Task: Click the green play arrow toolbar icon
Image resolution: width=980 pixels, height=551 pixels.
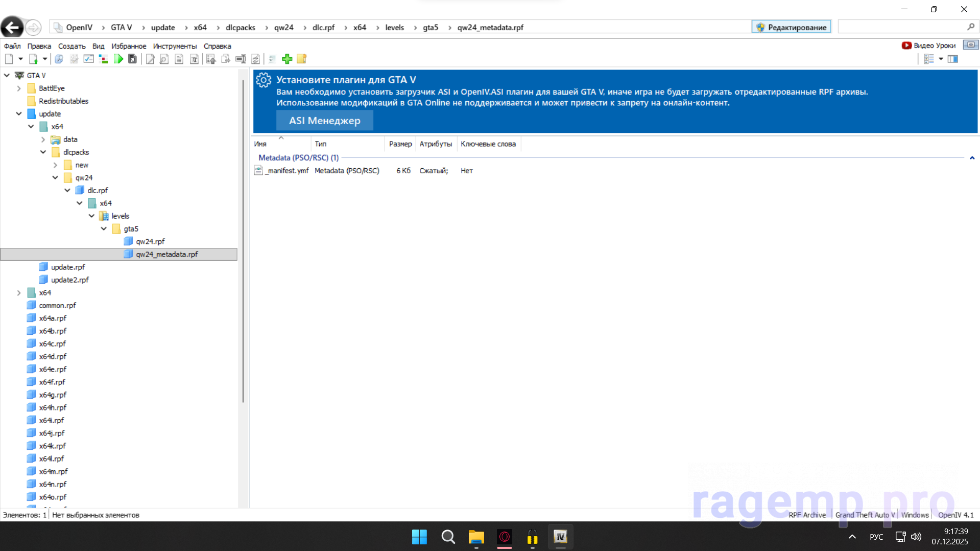Action: tap(118, 59)
